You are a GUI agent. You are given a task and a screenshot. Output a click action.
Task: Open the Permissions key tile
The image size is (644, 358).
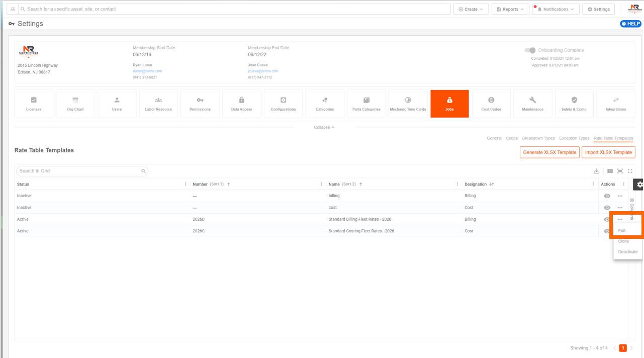[x=200, y=104]
